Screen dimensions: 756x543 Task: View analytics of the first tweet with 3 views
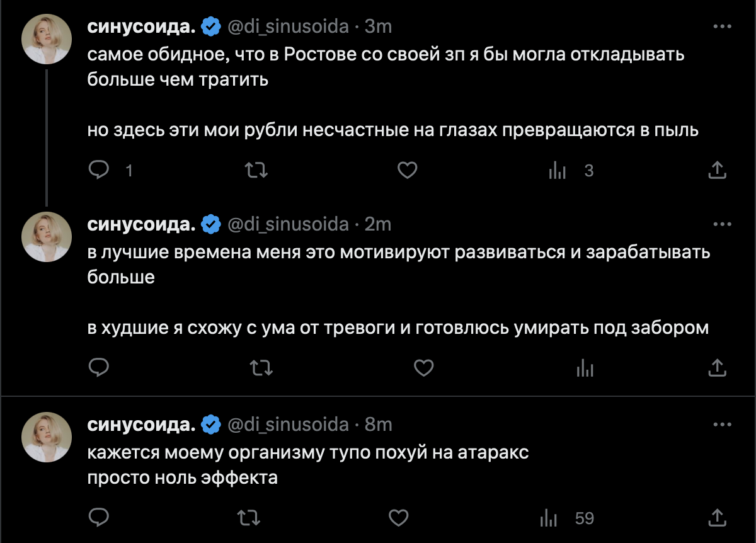pos(558,170)
